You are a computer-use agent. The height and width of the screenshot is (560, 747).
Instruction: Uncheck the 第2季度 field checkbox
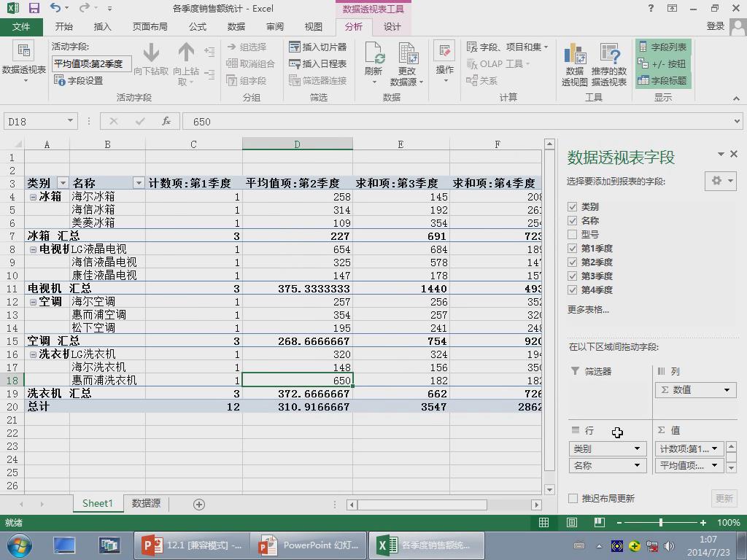click(572, 262)
